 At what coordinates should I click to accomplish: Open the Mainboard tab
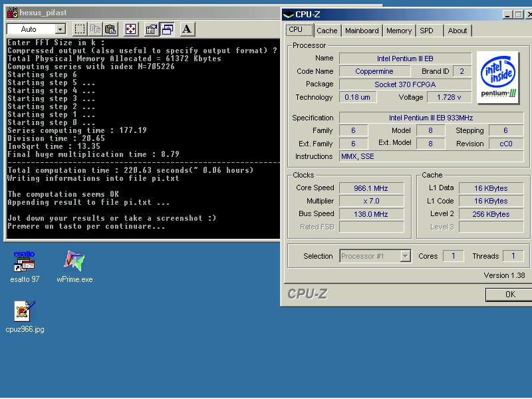pos(362,31)
